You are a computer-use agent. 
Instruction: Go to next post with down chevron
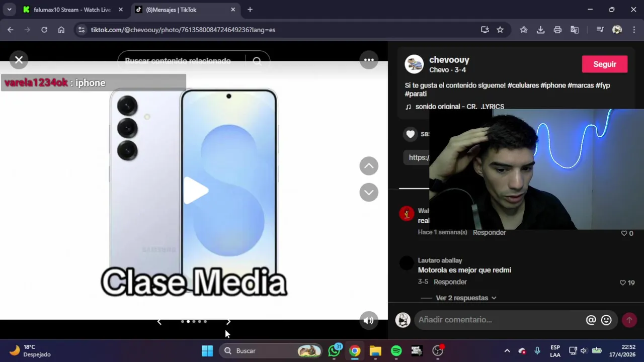coord(369,192)
